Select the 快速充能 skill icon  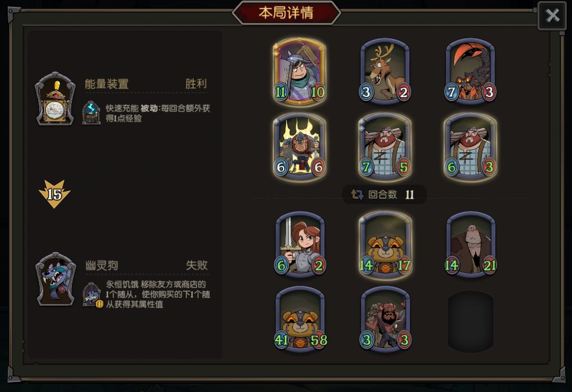click(91, 113)
